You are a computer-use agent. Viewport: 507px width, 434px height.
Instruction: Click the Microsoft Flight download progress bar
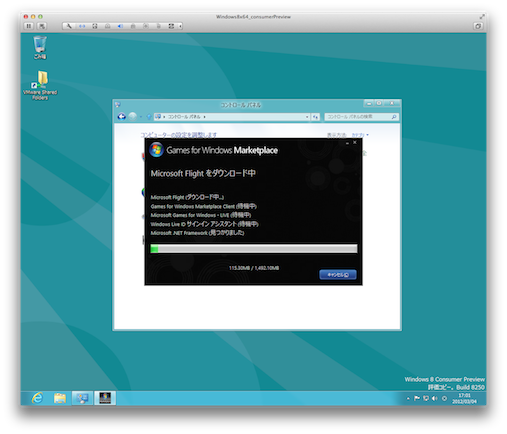tap(254, 248)
